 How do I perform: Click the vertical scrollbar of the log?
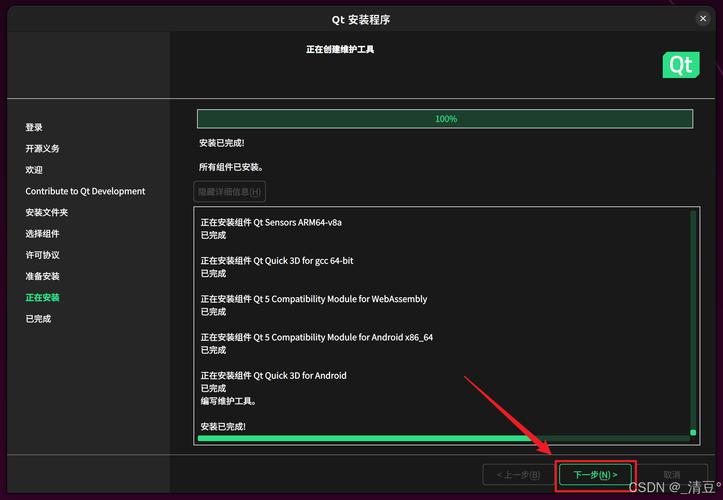pyautogui.click(x=693, y=323)
